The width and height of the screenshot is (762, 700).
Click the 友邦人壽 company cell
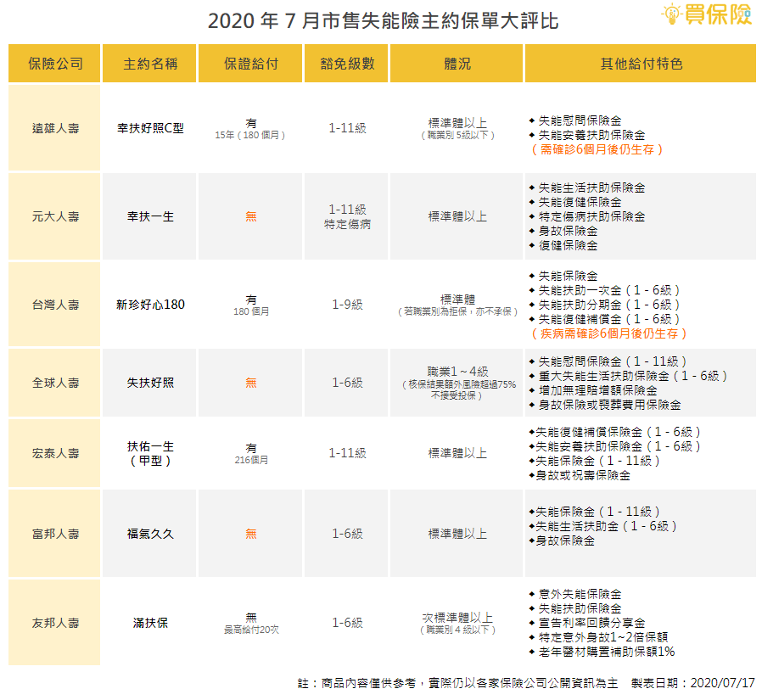(54, 623)
